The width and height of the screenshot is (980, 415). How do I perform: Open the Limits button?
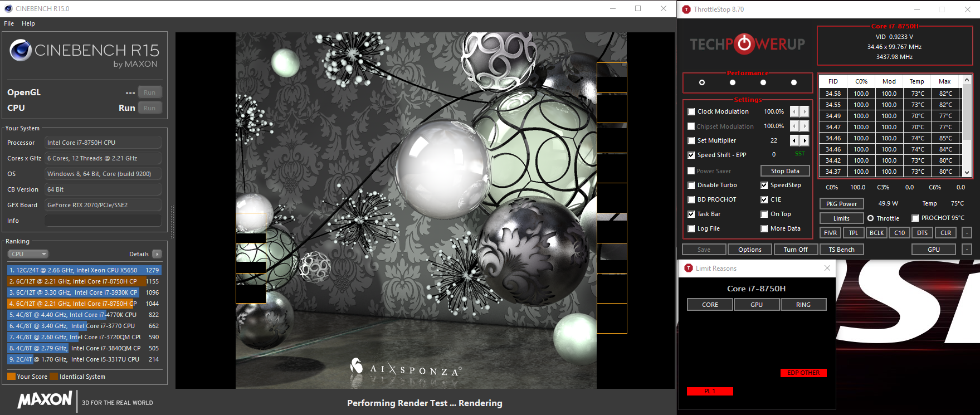click(841, 218)
